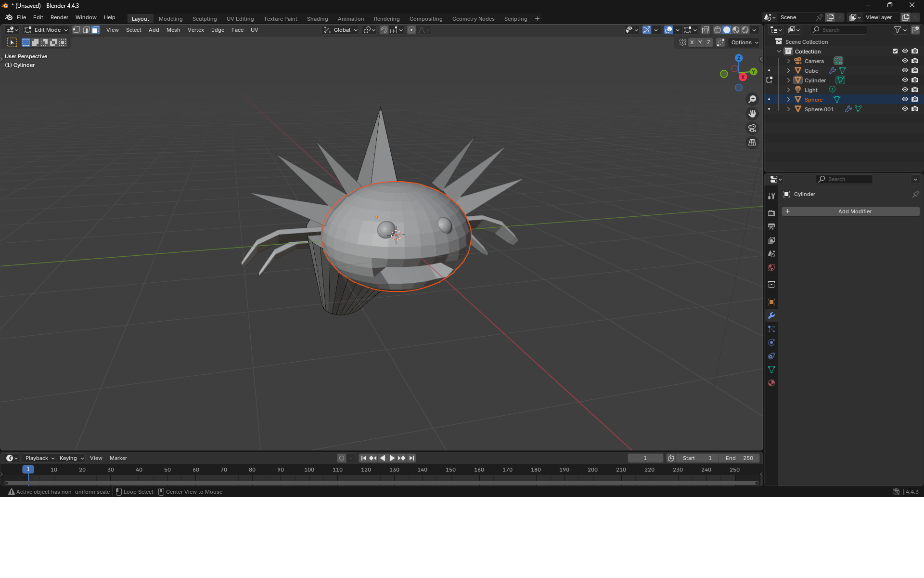Open the Physics properties tab
The image size is (924, 578).
pos(771,342)
